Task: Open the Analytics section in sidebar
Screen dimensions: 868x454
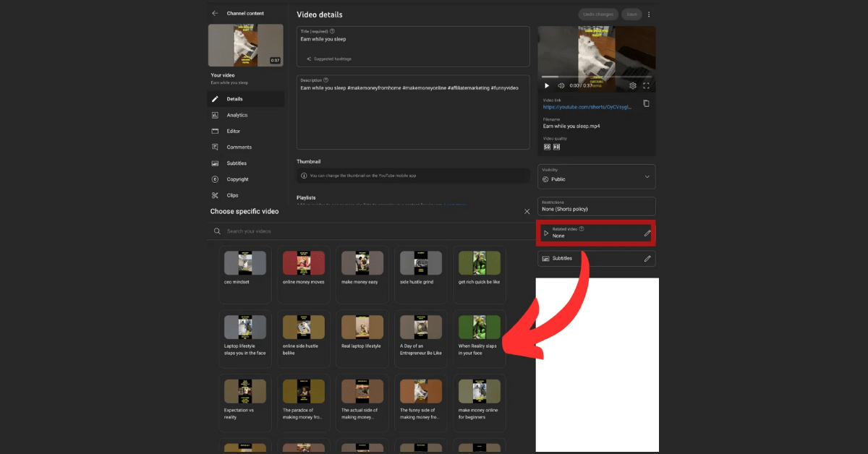Action: pyautogui.click(x=245, y=115)
